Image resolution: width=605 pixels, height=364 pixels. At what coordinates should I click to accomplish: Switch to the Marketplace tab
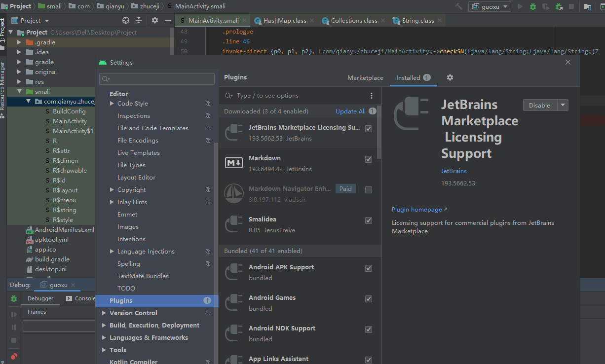pyautogui.click(x=365, y=78)
